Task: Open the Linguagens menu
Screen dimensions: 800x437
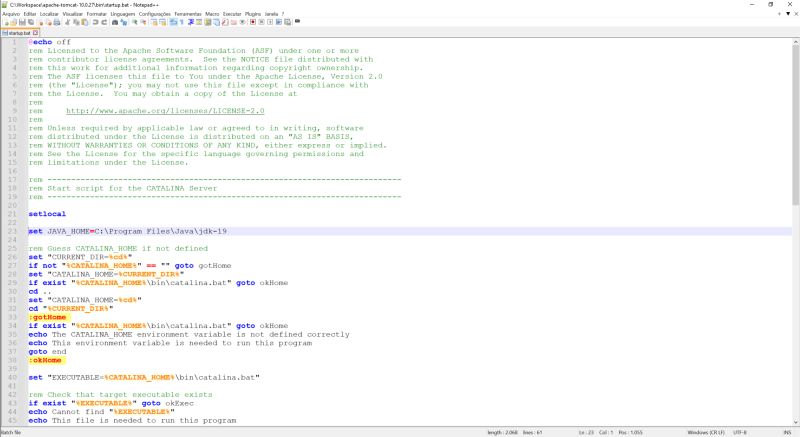Action: tap(123, 14)
